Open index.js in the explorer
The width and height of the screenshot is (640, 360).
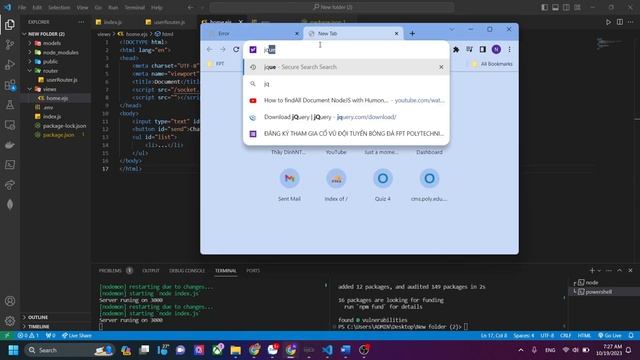(52, 117)
